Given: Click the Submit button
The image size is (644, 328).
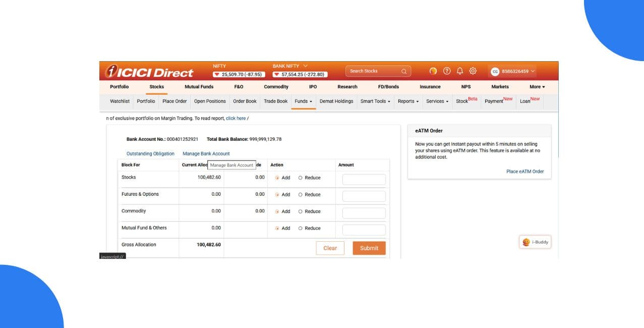Looking at the screenshot, I should [x=369, y=248].
